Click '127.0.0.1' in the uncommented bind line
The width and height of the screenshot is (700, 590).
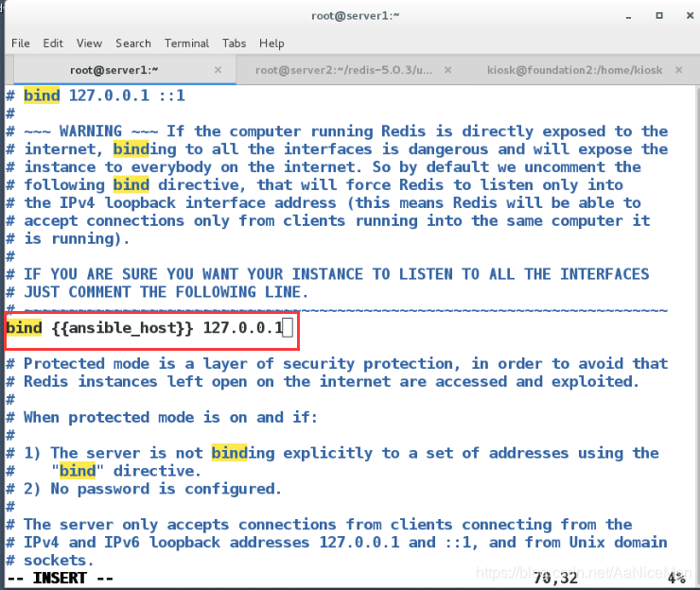tap(243, 328)
